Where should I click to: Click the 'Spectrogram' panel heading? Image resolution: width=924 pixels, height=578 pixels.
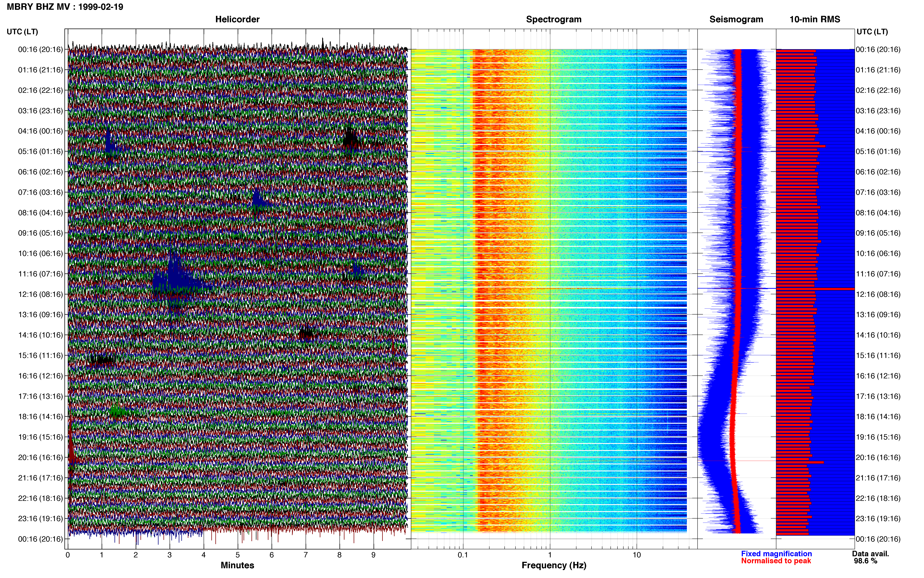click(x=554, y=20)
